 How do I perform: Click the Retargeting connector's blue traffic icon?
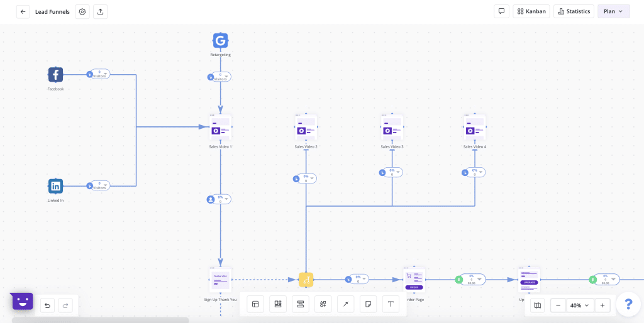210,77
